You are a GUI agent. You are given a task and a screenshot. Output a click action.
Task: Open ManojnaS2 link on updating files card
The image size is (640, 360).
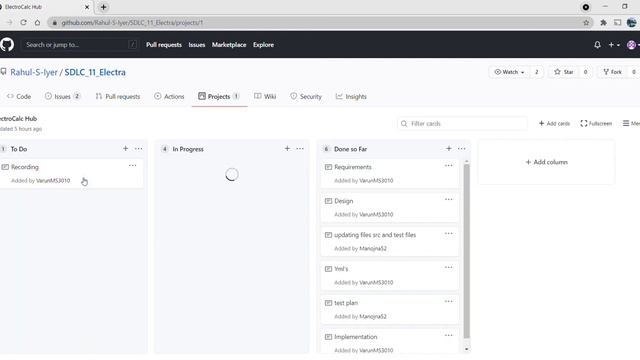(373, 248)
